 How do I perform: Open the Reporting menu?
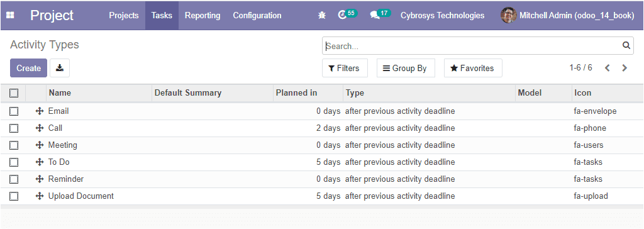click(x=203, y=16)
